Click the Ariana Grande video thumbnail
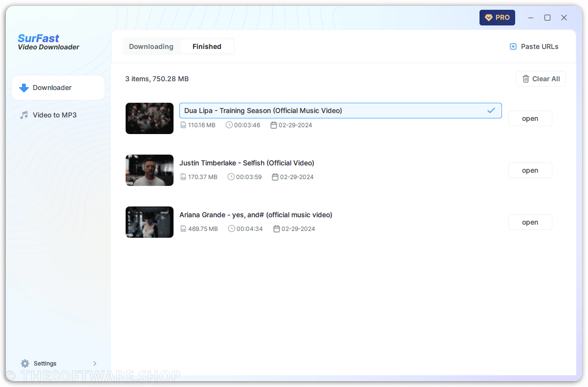The height and width of the screenshot is (387, 588). [x=150, y=222]
